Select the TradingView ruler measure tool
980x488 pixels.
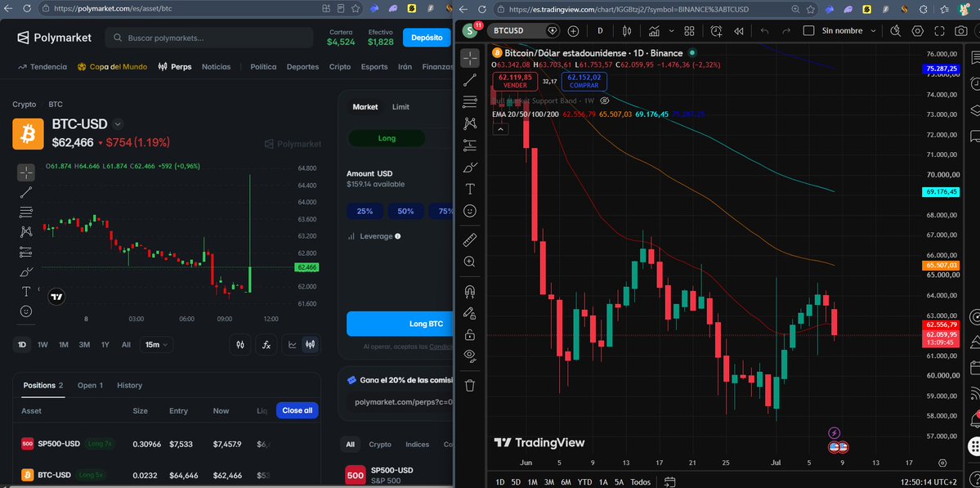[470, 240]
